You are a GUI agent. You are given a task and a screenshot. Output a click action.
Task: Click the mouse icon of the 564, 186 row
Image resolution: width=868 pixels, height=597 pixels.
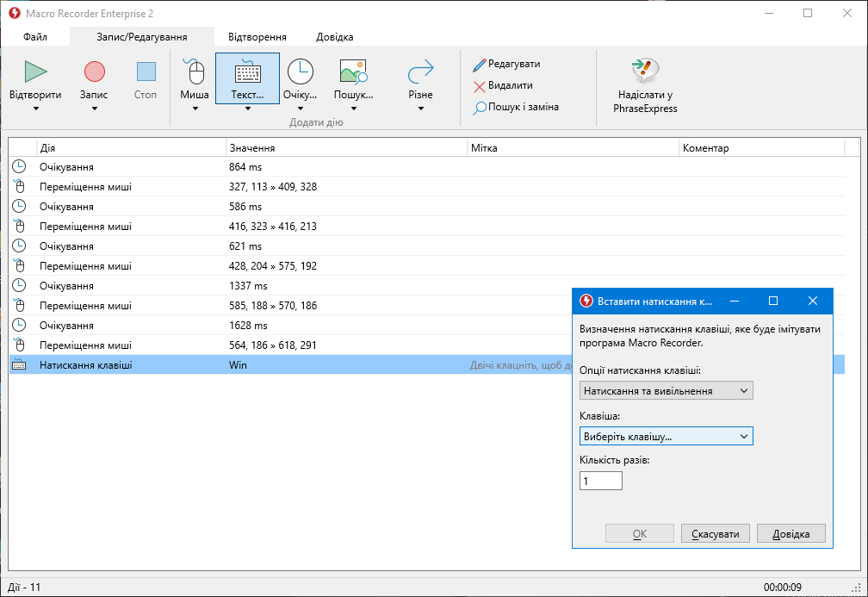[x=19, y=345]
